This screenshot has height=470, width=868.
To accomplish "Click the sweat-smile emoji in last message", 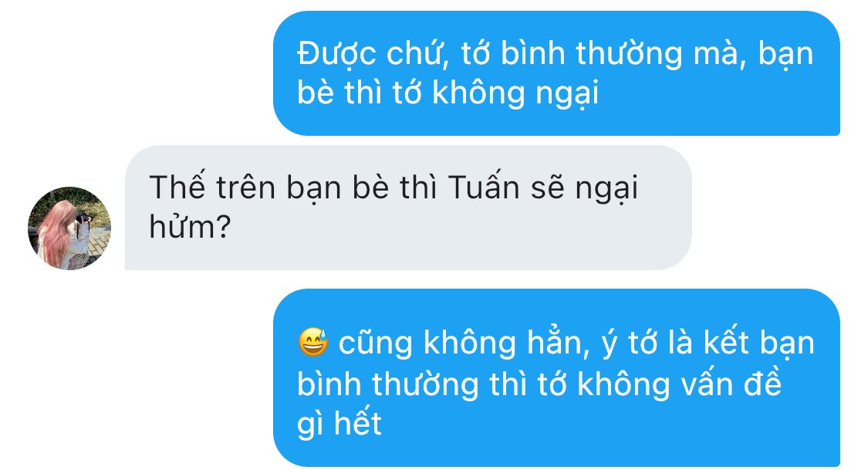I will tap(313, 342).
